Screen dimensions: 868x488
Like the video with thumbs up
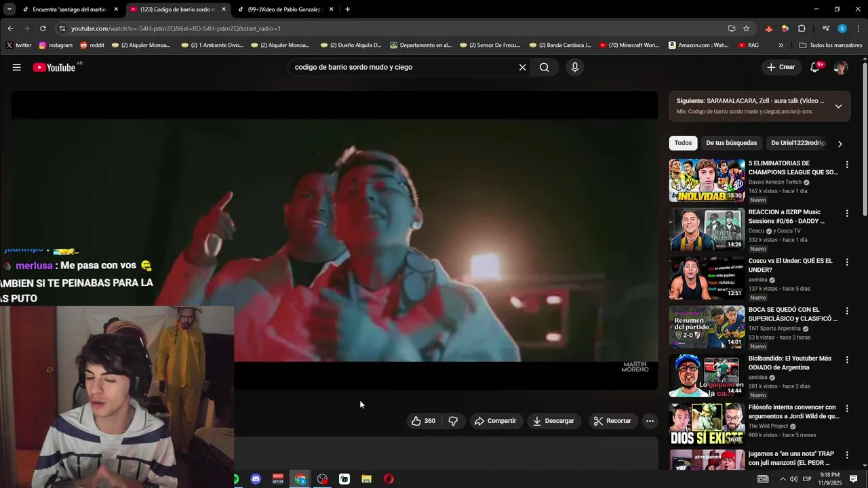point(424,421)
